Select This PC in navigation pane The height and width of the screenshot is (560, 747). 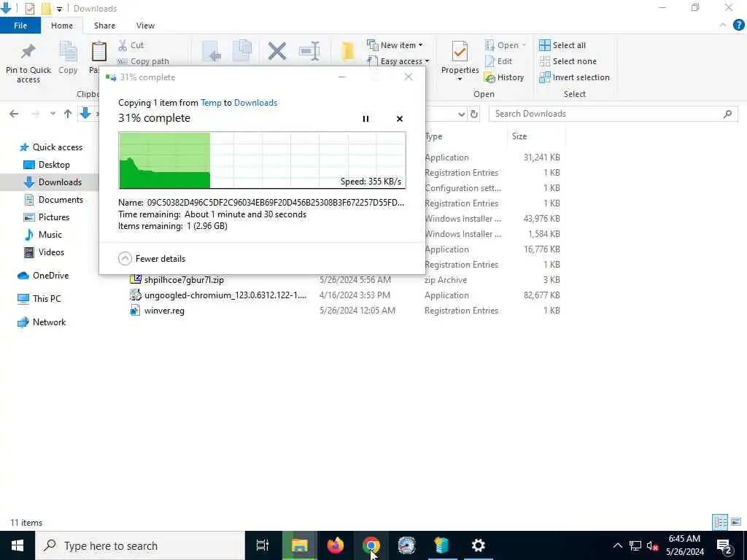39,299
